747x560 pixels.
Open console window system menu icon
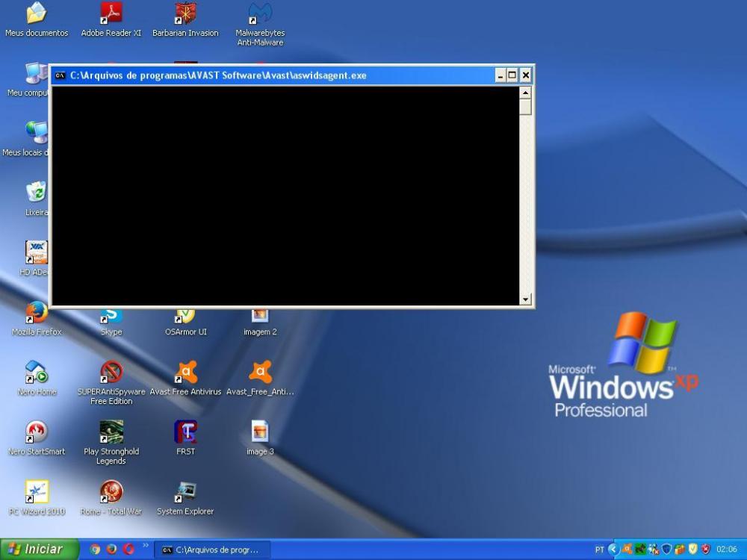click(61, 75)
